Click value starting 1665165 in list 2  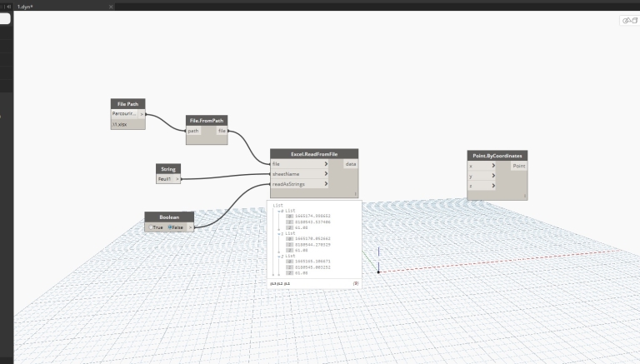312,262
